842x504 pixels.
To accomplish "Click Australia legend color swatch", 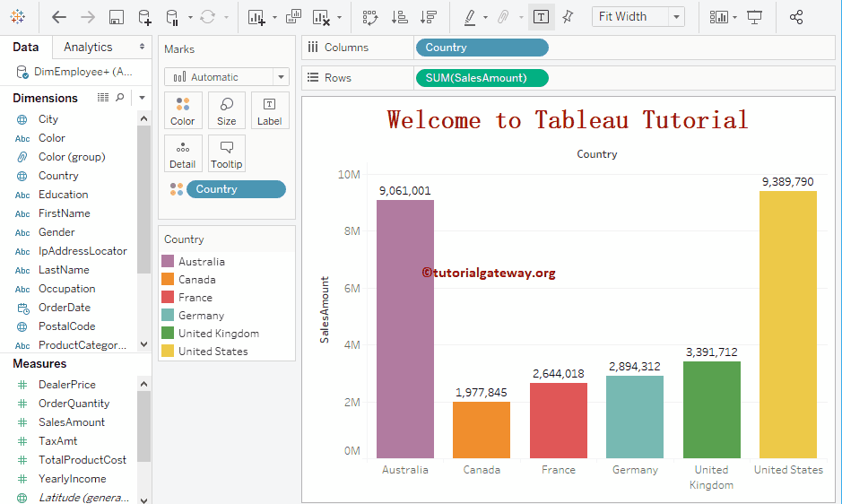I will pyautogui.click(x=168, y=261).
